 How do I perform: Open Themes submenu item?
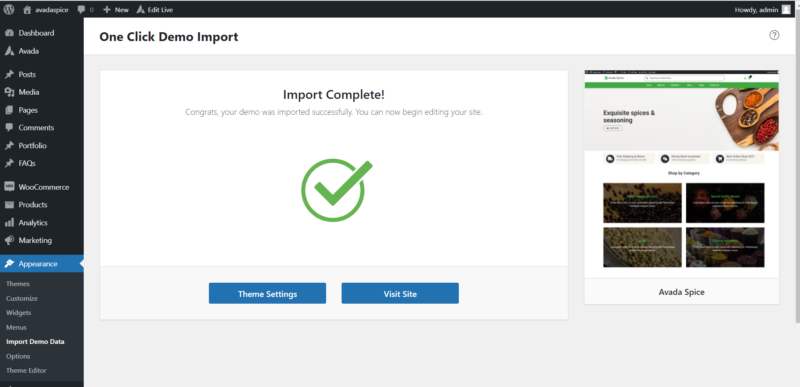click(18, 284)
